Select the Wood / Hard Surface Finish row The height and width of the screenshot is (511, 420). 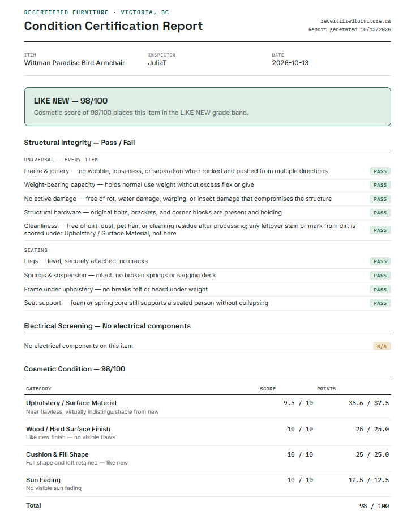[x=207, y=433]
